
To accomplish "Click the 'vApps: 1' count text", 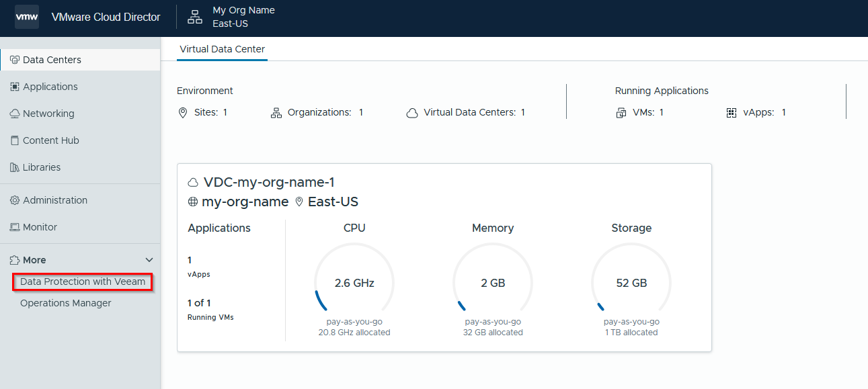I will click(764, 113).
